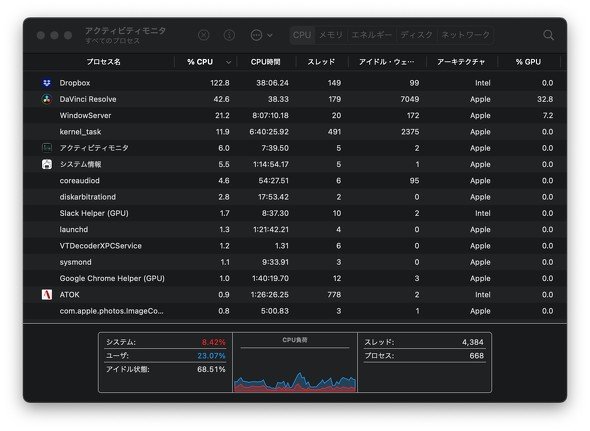Switch to the メモリ tab
This screenshot has height=431, width=590.
[331, 35]
